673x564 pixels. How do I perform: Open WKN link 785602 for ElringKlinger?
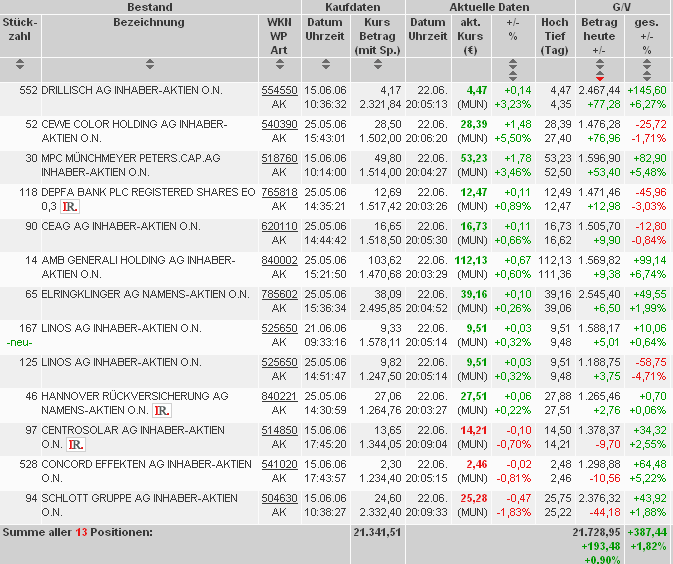[279, 294]
